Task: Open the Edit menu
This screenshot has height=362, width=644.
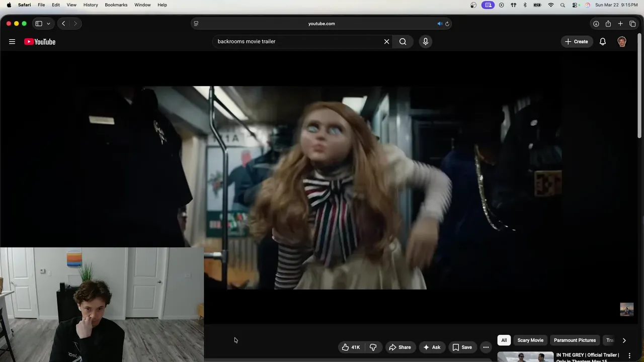Action: click(x=56, y=5)
